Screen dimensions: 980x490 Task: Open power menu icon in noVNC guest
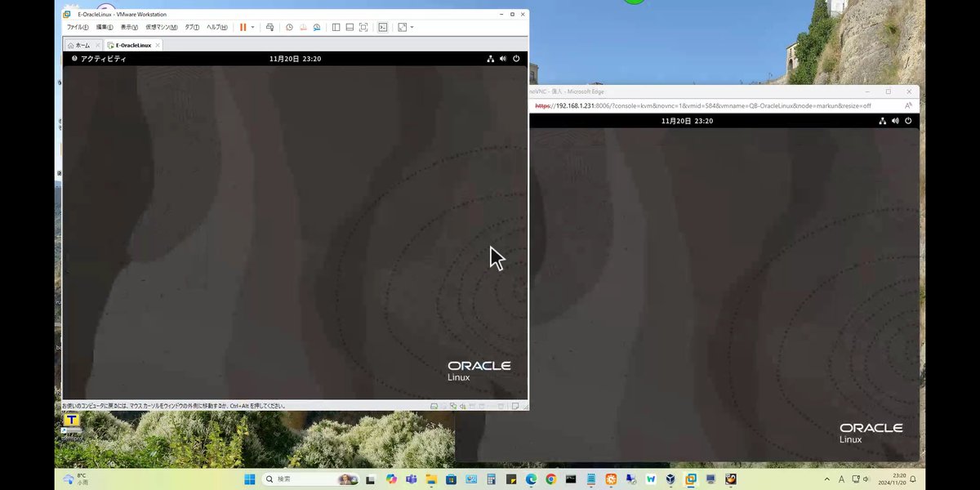coord(908,121)
